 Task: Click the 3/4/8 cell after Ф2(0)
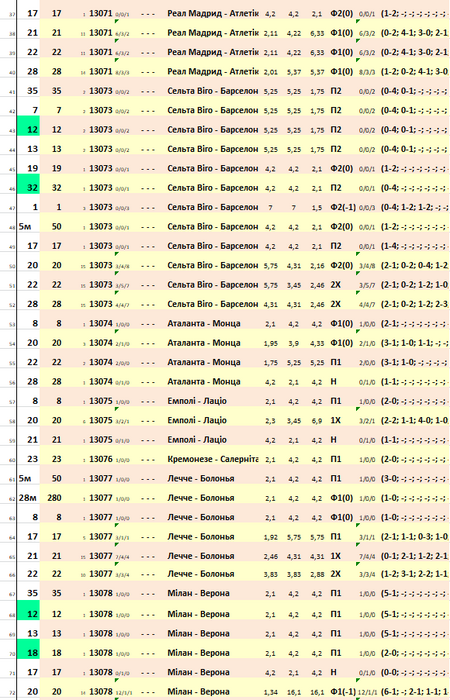pos(367,266)
